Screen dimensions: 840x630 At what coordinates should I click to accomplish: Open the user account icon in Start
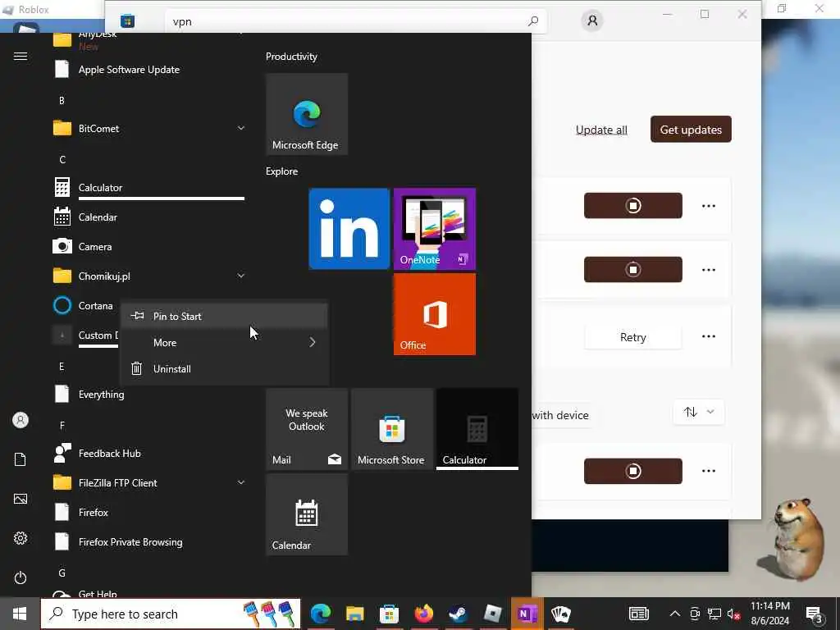(x=21, y=420)
